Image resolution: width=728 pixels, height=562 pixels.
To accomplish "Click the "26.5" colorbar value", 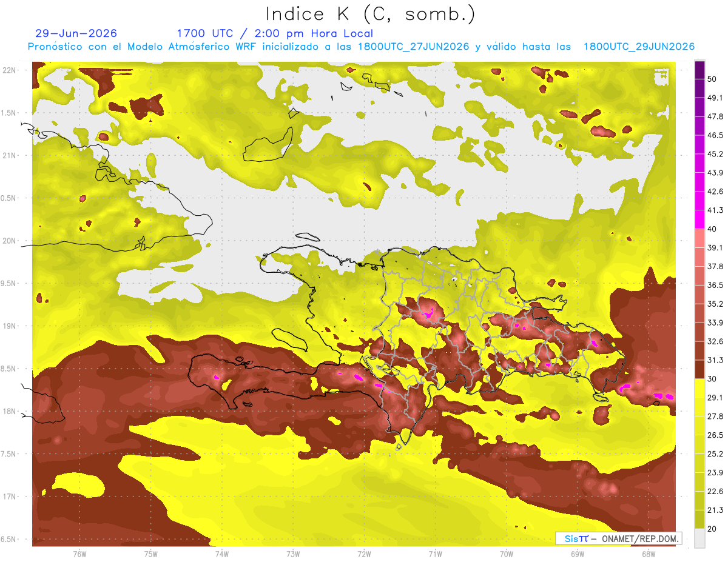I will point(715,435).
